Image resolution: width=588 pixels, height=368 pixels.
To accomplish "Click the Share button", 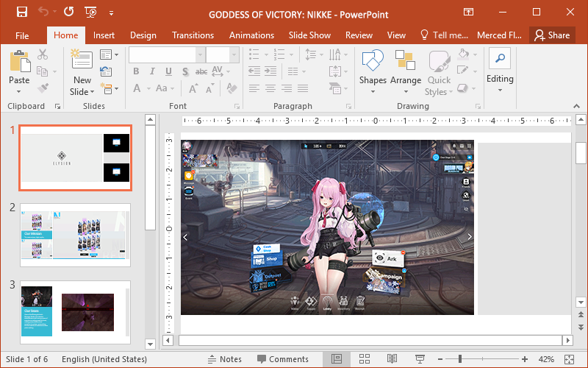I will pyautogui.click(x=552, y=35).
